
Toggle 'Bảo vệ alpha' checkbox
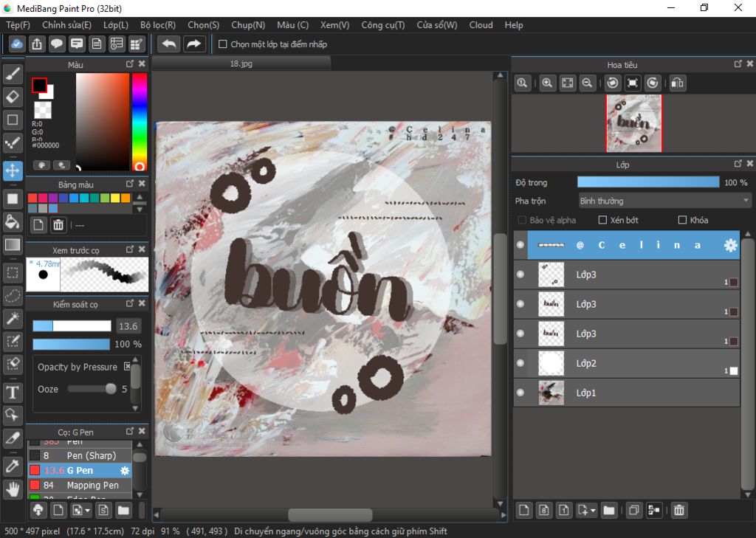[522, 220]
